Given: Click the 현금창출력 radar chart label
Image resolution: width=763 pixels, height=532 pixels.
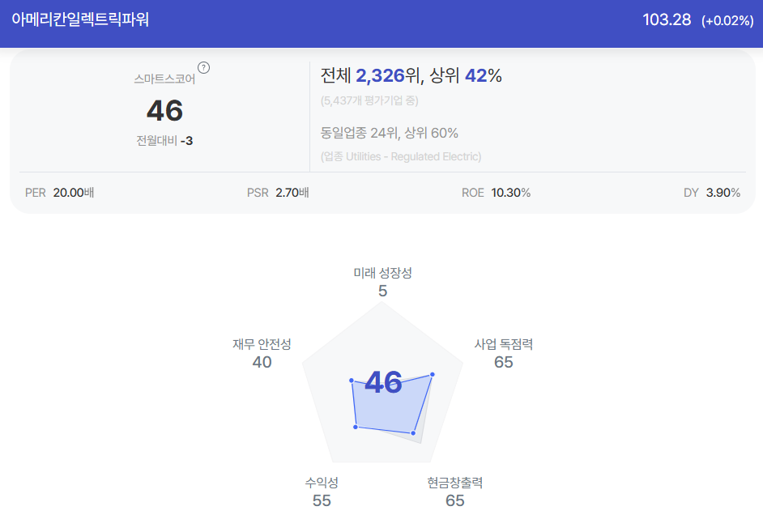Looking at the screenshot, I should pyautogui.click(x=455, y=483).
